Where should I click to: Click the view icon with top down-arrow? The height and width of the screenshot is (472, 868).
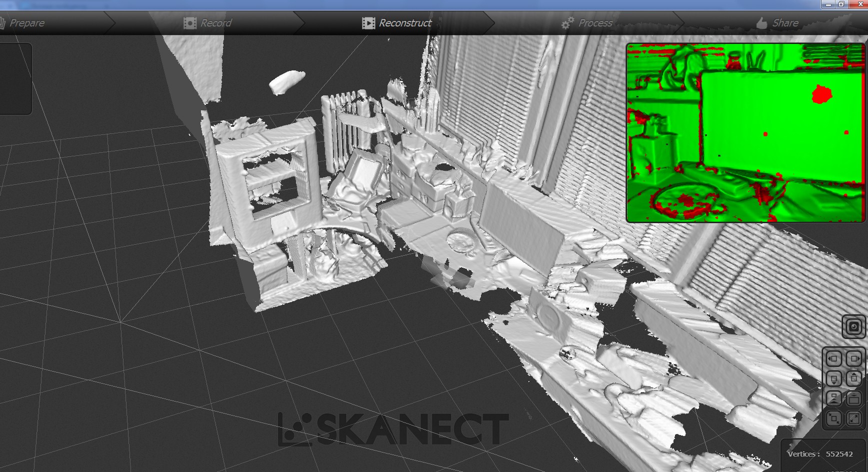853,399
